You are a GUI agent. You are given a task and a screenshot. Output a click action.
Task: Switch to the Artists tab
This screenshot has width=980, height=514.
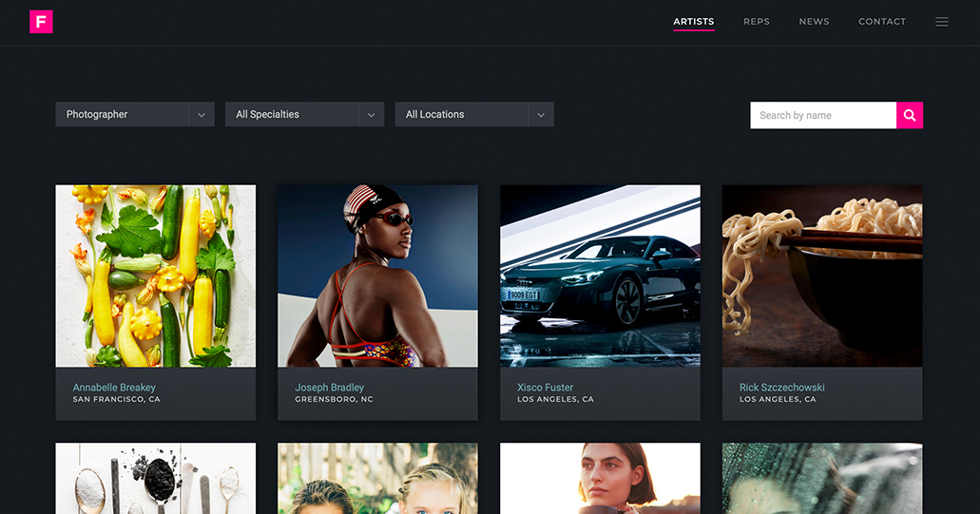coord(693,22)
